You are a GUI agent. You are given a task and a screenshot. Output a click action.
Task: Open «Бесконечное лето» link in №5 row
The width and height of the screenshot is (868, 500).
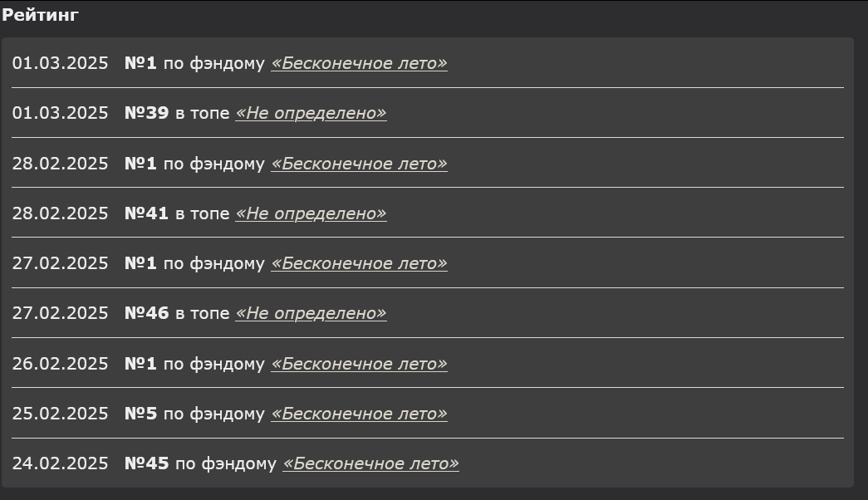359,414
